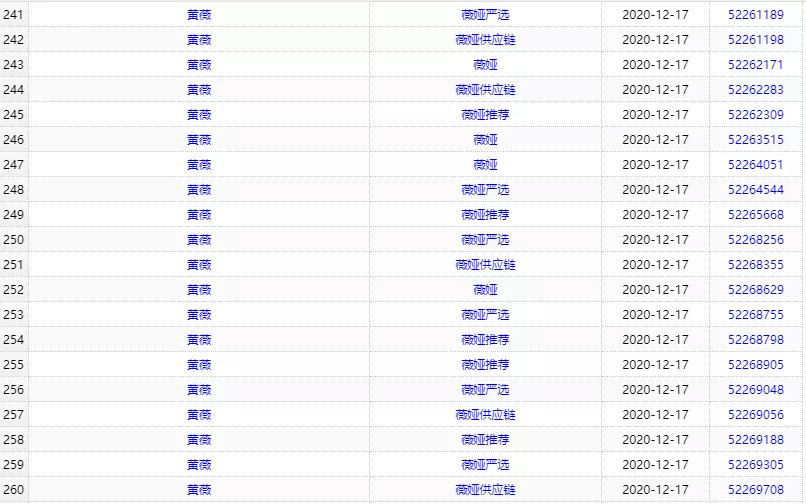This screenshot has width=806, height=504.
Task: Open applicant 黄薇 link in row 255
Action: 199,365
